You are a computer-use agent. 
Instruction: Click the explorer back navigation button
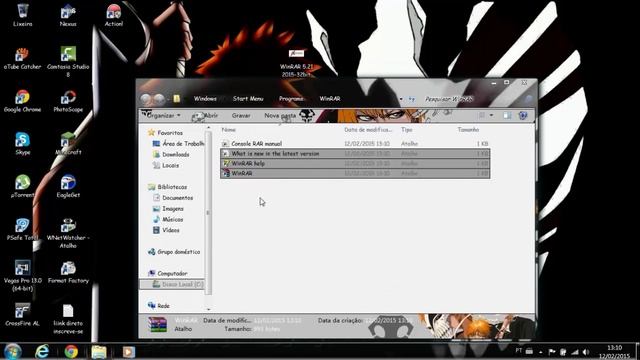pyautogui.click(x=146, y=99)
